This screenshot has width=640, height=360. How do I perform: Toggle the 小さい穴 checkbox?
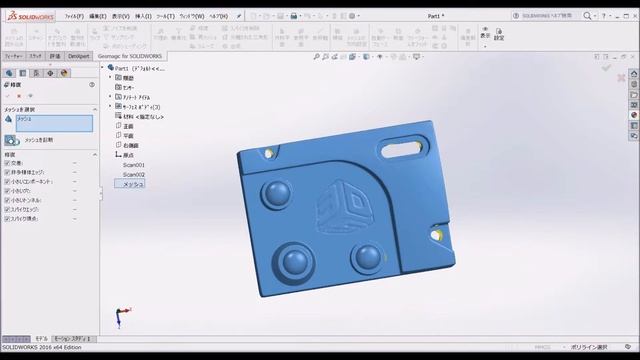pyautogui.click(x=7, y=191)
